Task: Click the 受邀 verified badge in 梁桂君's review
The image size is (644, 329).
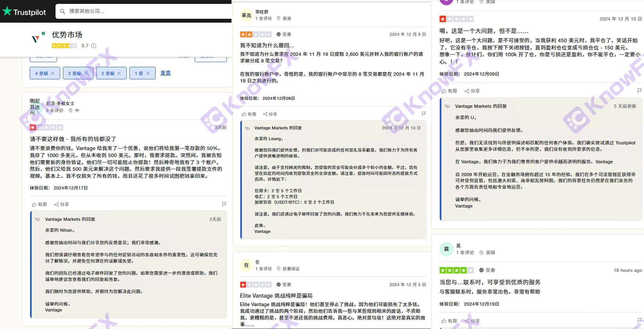Action: 284,34
